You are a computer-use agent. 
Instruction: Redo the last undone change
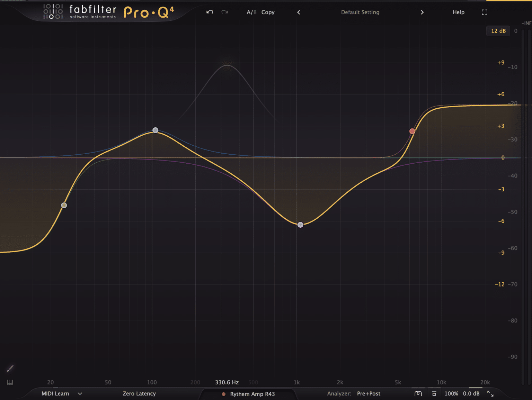pyautogui.click(x=225, y=12)
